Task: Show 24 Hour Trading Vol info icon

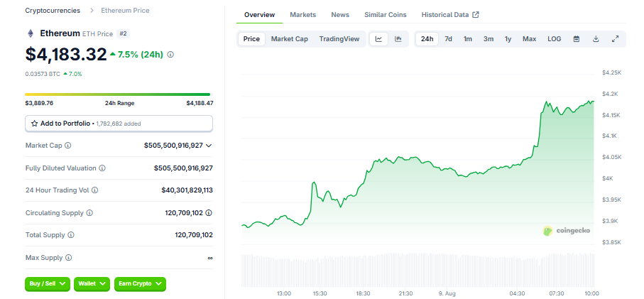Action: (x=95, y=190)
